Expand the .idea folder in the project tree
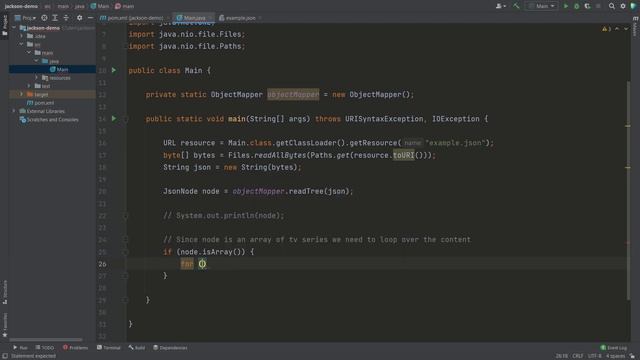The image size is (640, 360). pyautogui.click(x=22, y=36)
